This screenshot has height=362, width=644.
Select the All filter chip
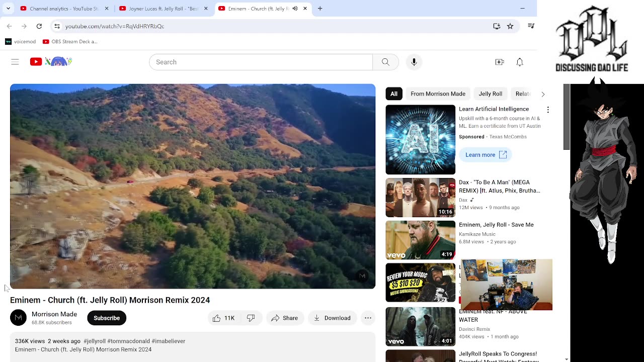pyautogui.click(x=394, y=94)
